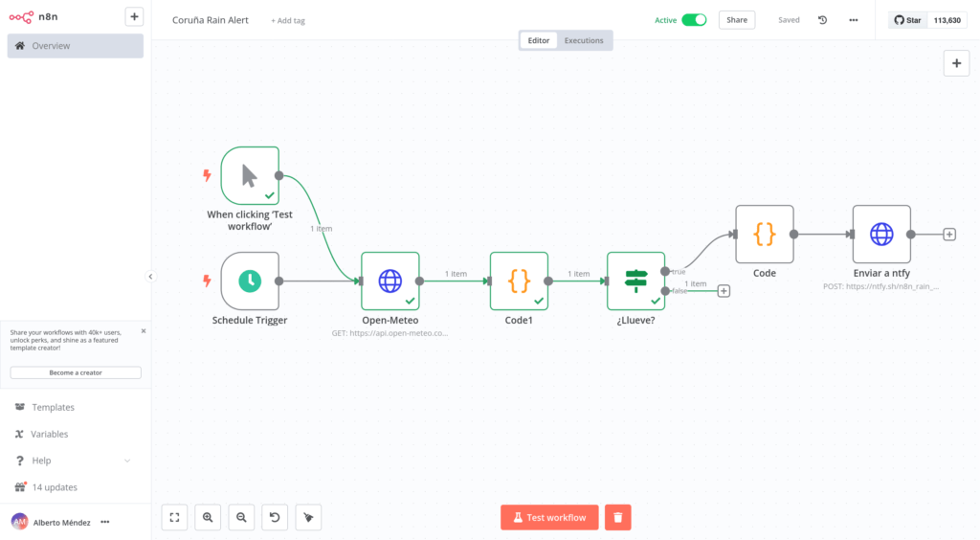Delete execution data with trash button

(x=617, y=517)
